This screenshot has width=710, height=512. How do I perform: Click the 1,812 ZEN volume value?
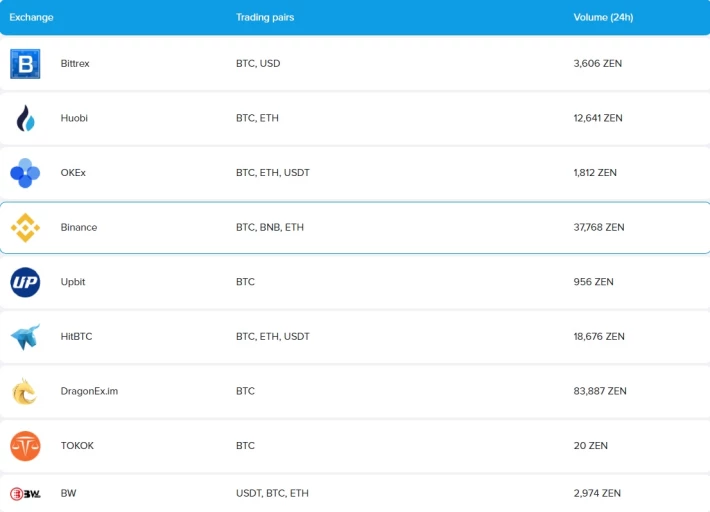(x=595, y=172)
